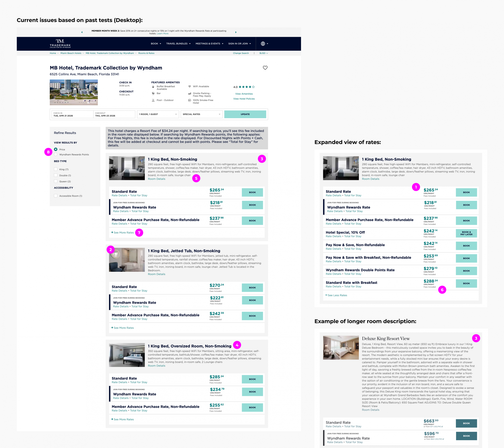Click the right arrow on the Member Month banner

tap(236, 32)
